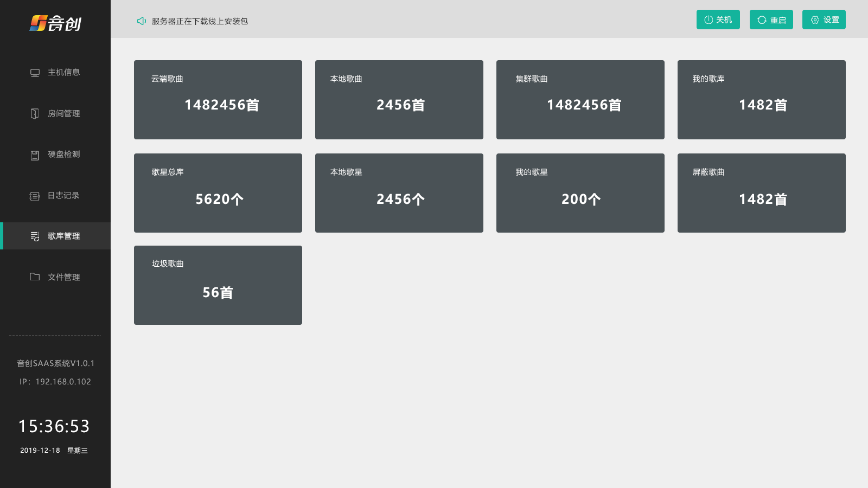868x488 pixels.
Task: Open 设置 settings with the gear button
Action: (x=824, y=20)
